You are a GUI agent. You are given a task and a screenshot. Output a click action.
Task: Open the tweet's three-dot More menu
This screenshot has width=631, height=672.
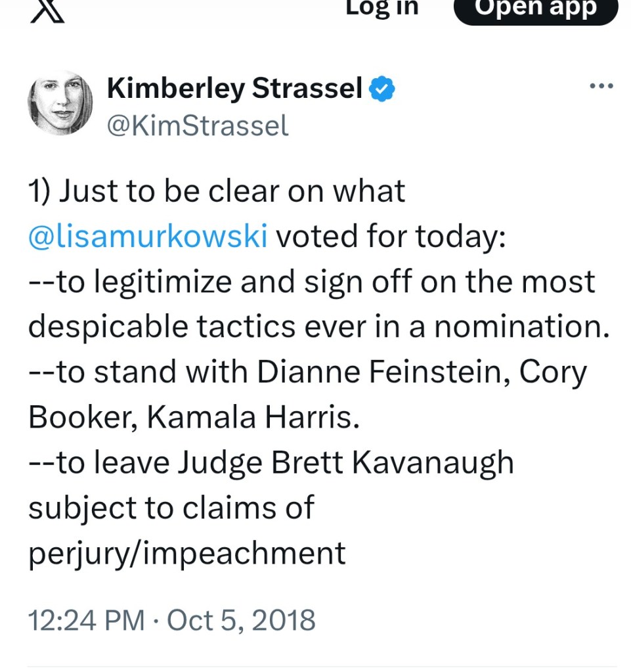(x=601, y=87)
